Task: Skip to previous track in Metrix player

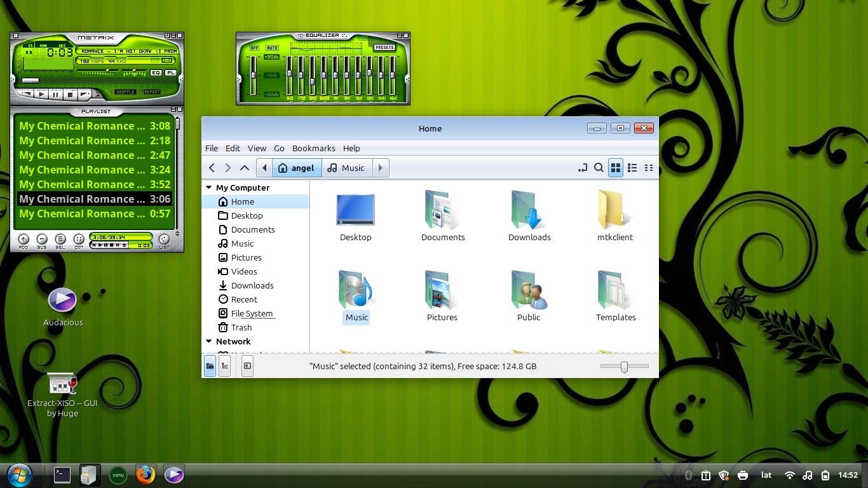Action: click(25, 95)
